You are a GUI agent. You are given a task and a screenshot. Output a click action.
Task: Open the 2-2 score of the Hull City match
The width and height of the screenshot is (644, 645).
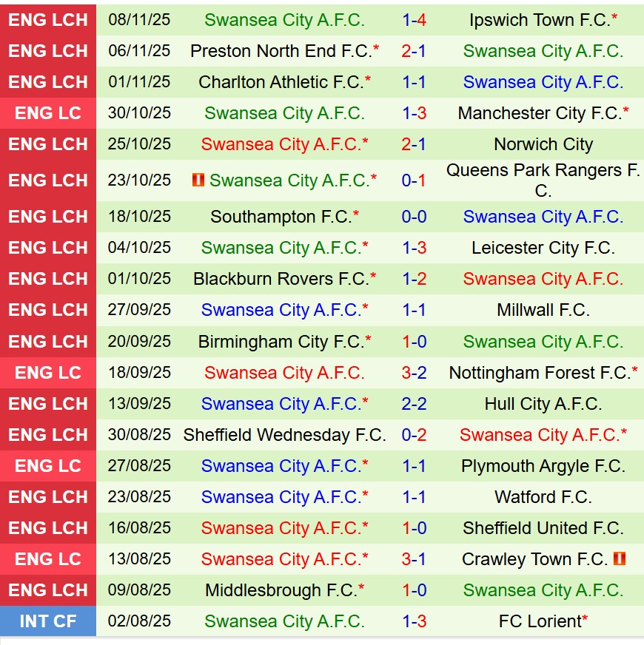[414, 404]
